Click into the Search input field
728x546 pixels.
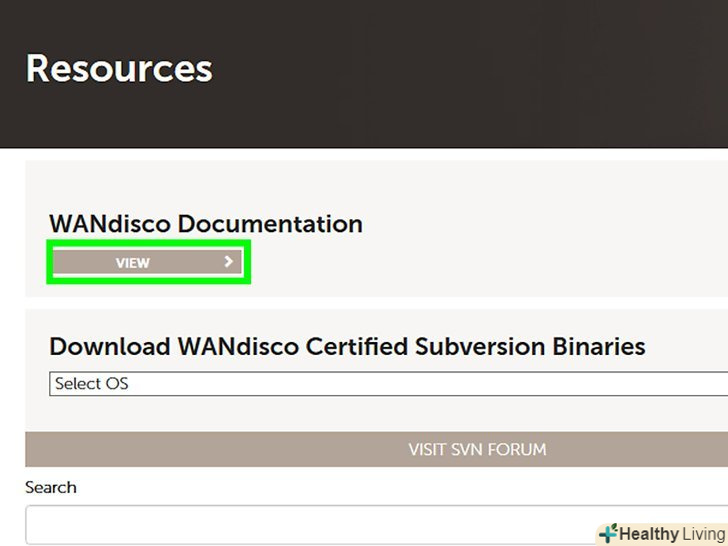(377, 524)
